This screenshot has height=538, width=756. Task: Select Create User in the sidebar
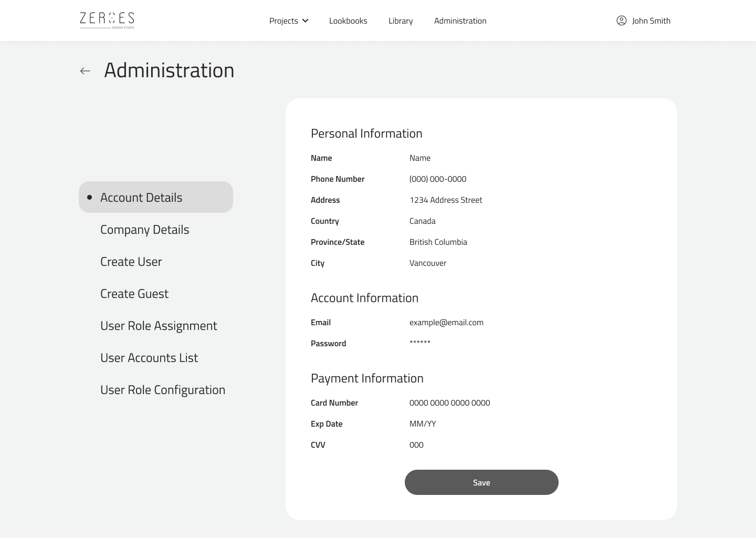131,262
